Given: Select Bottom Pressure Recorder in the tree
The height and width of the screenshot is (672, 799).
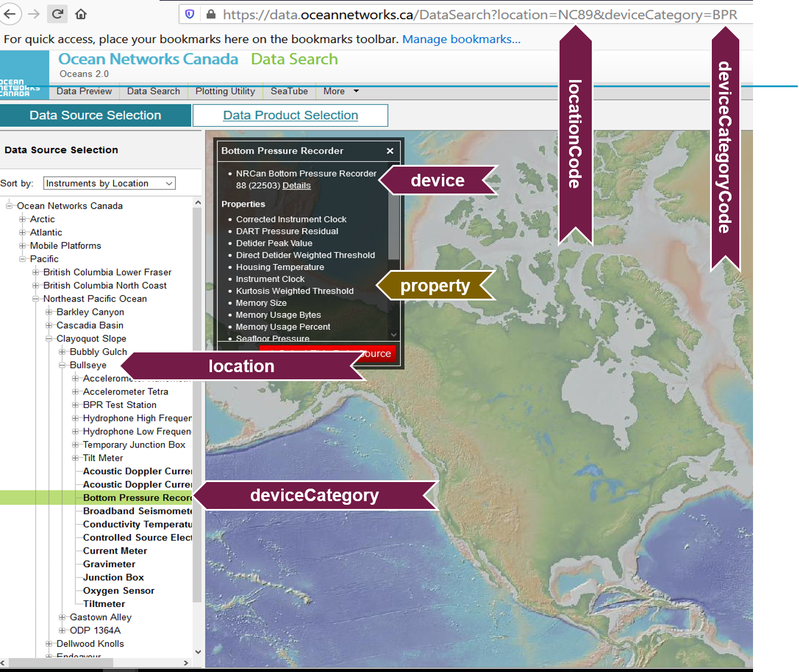Looking at the screenshot, I should (x=137, y=498).
